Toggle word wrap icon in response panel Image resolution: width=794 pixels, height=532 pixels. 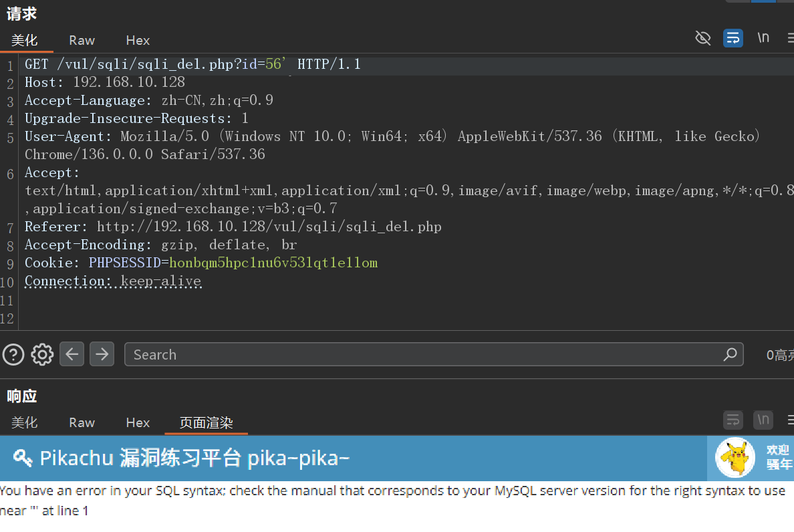pos(733,420)
